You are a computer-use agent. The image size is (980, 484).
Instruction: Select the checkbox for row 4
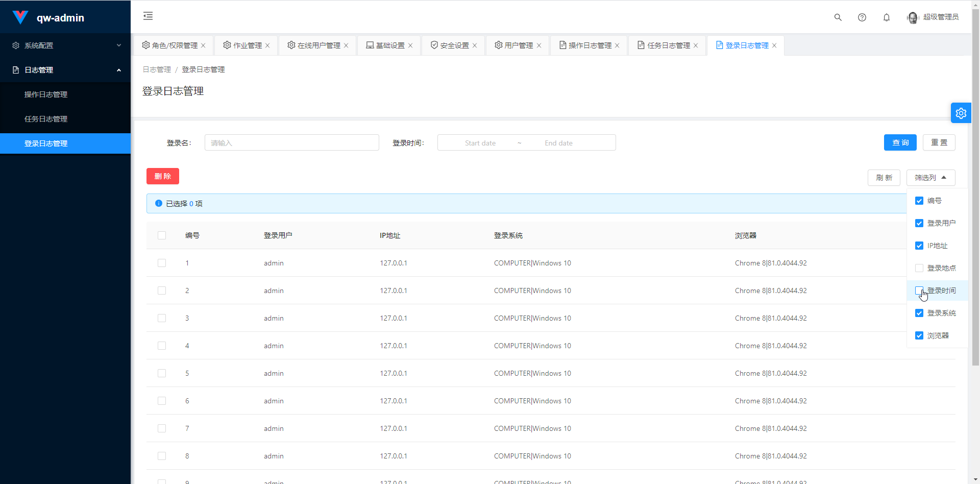click(162, 346)
